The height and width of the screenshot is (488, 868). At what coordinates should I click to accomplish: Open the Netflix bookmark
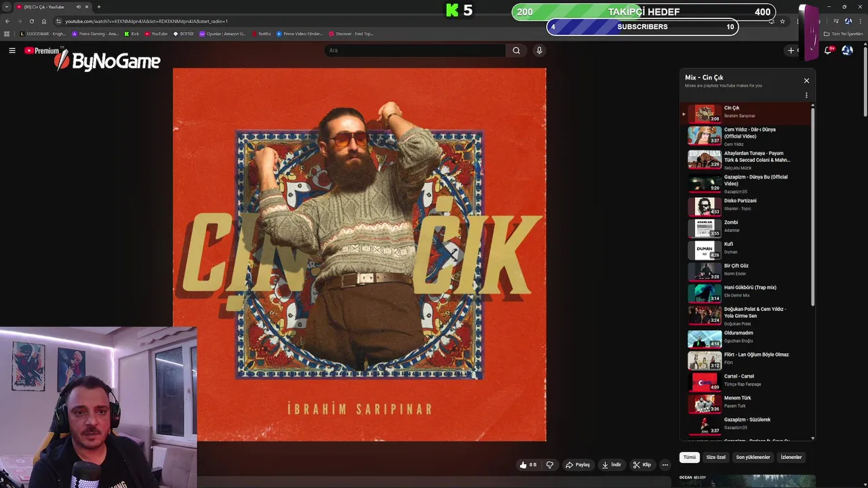click(x=261, y=33)
